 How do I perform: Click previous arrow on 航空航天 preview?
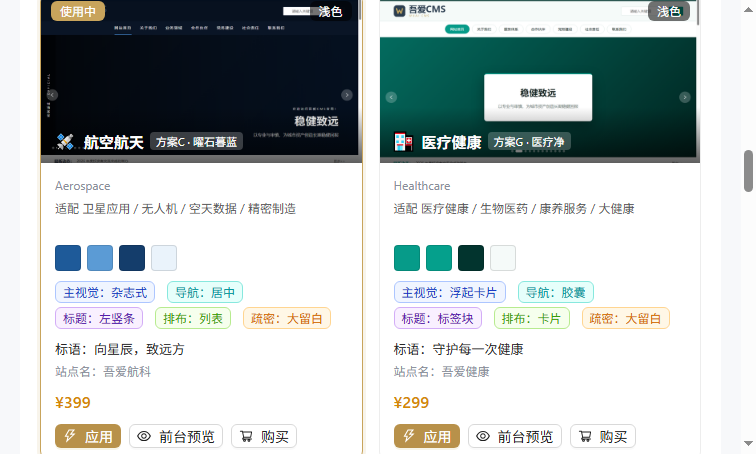pos(53,95)
